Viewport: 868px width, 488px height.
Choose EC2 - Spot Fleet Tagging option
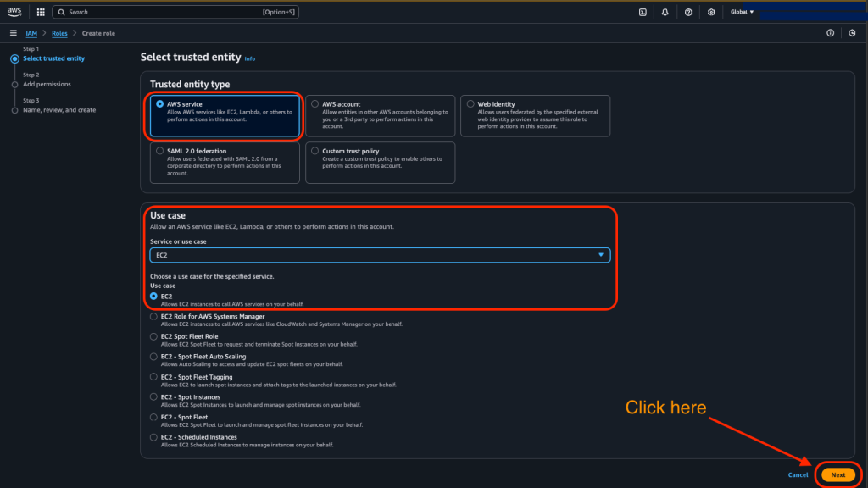pos(154,377)
